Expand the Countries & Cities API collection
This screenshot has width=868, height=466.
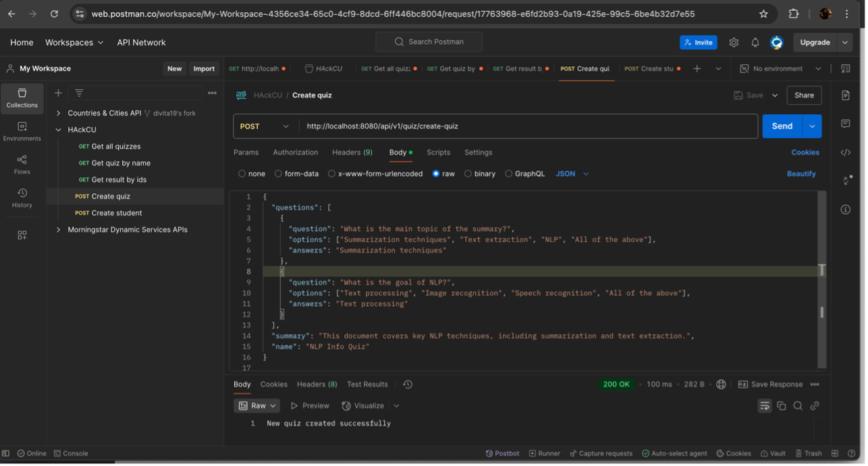pos(59,113)
